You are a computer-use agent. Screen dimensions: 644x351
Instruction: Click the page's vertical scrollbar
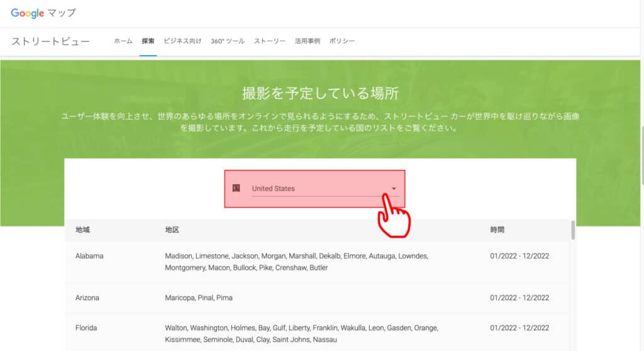coord(642,156)
